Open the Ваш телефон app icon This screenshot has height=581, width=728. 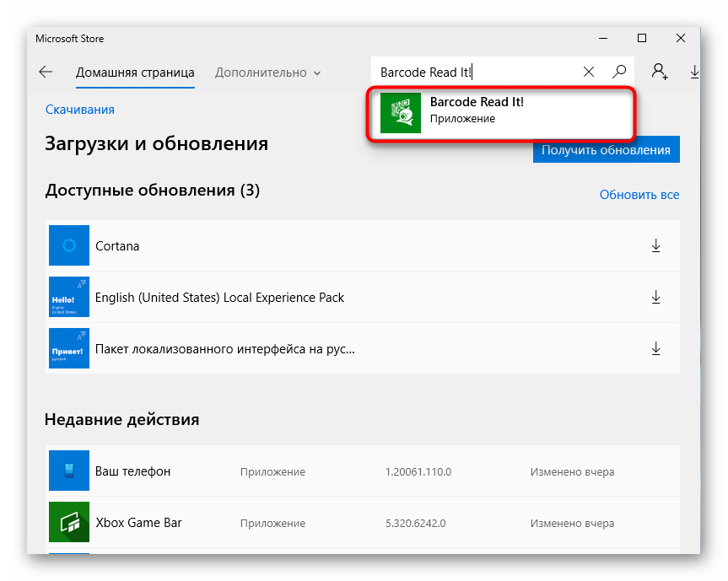69,471
